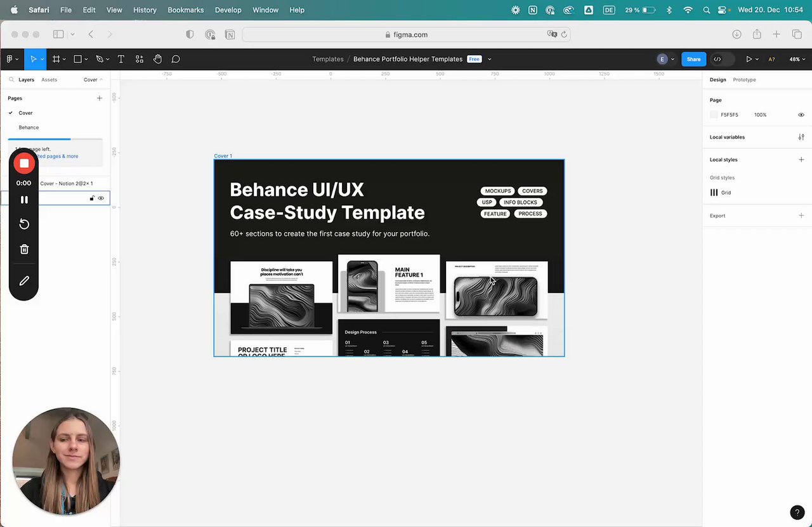The width and height of the screenshot is (812, 527).
Task: Select the Pen tool
Action: 99,59
